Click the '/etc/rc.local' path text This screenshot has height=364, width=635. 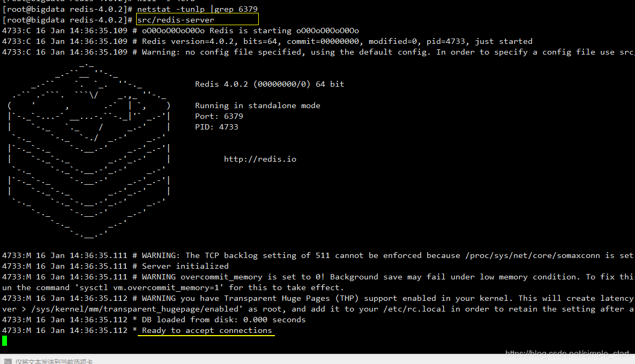(414, 309)
